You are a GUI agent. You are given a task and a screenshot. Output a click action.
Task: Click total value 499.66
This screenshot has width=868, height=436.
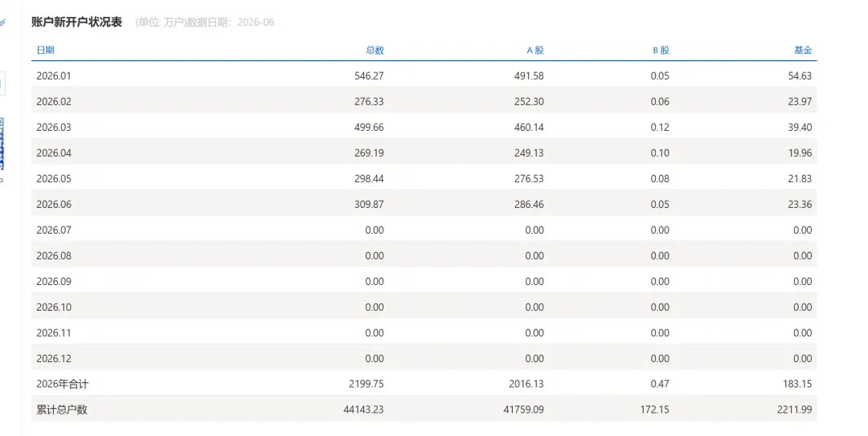pyautogui.click(x=369, y=127)
